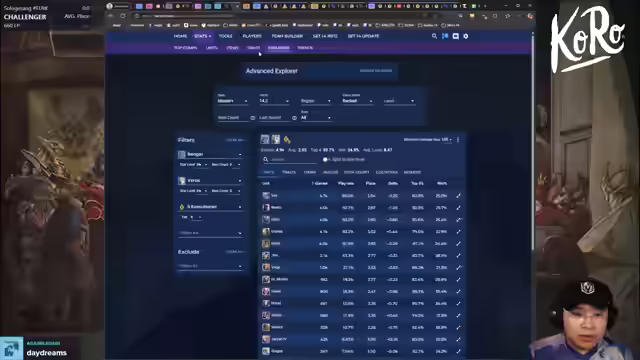Open the Patch dropdown showing 14.2
Viewport: 640px width, 360px height.
tap(274, 100)
